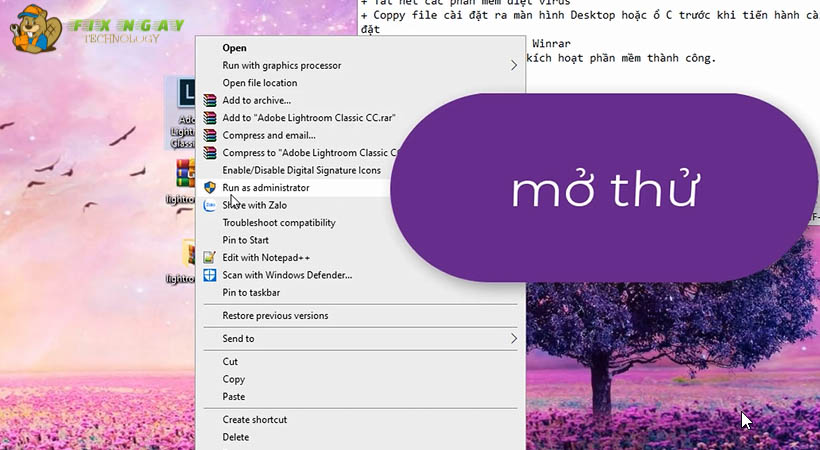Toggle Enable/Disable Digital Signature Icons
820x450 pixels.
click(x=300, y=170)
